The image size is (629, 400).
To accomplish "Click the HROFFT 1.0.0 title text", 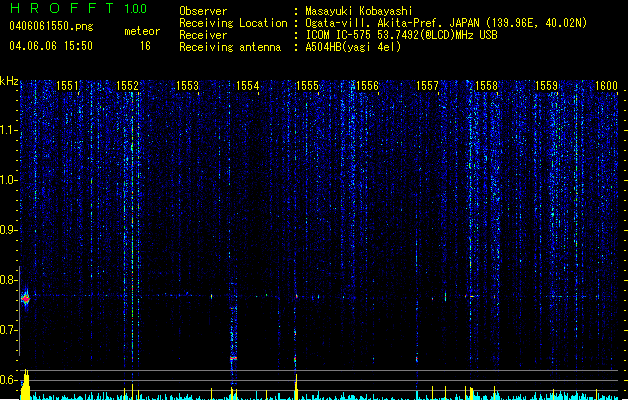I will (x=79, y=8).
